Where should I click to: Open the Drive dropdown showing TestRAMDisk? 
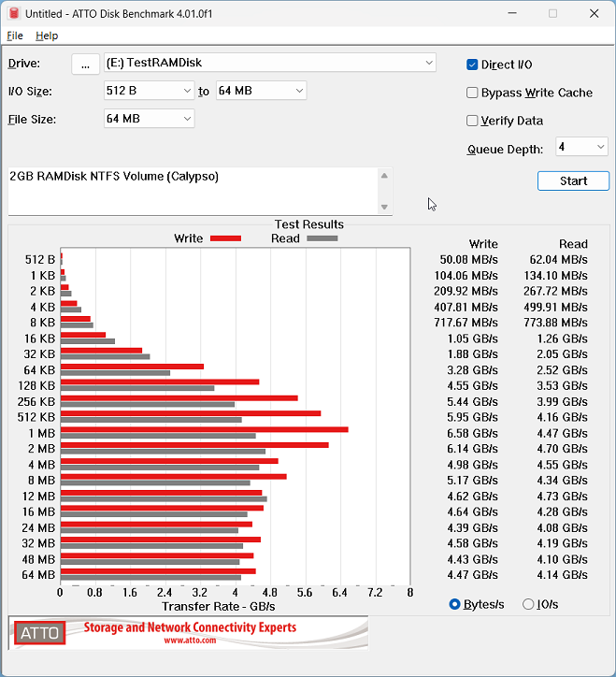[x=270, y=63]
